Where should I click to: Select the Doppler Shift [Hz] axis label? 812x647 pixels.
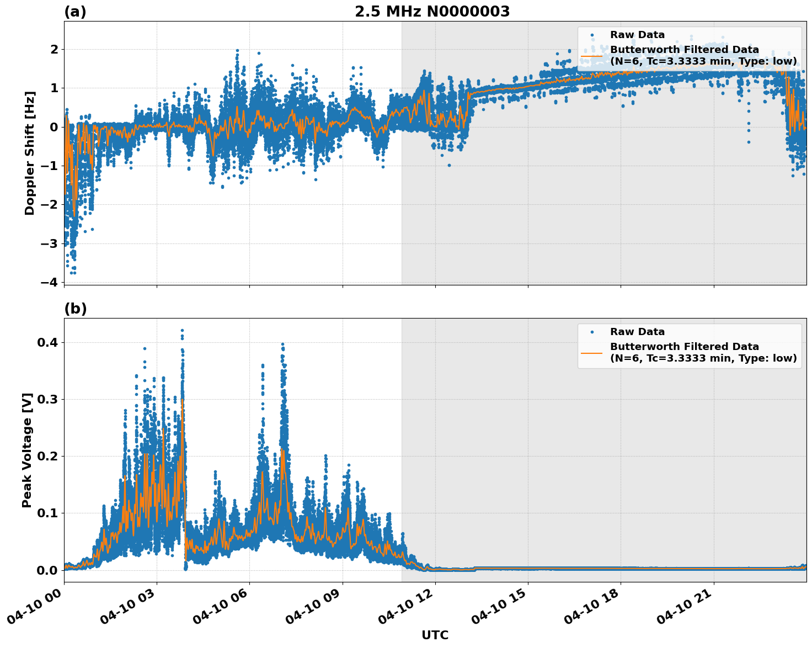[31, 148]
